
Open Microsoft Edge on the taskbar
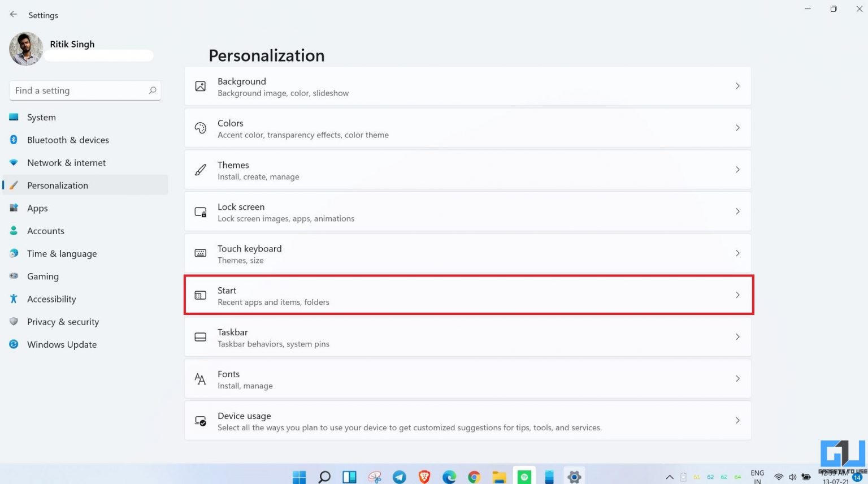pos(449,477)
